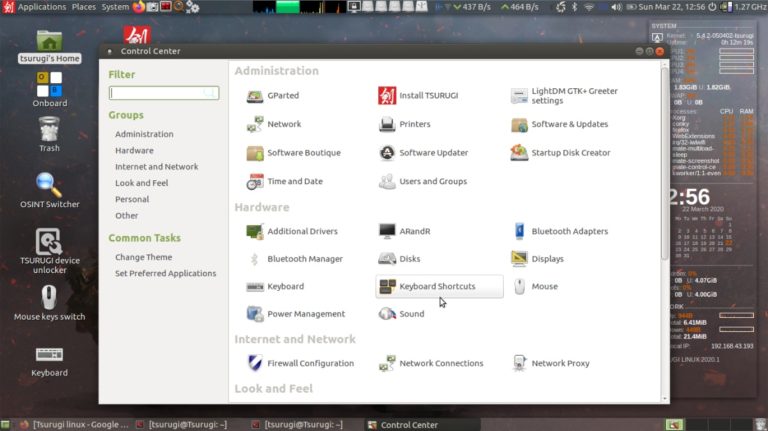The width and height of the screenshot is (768, 431).
Task: Jump to Hardware group in sidebar
Action: (134, 150)
